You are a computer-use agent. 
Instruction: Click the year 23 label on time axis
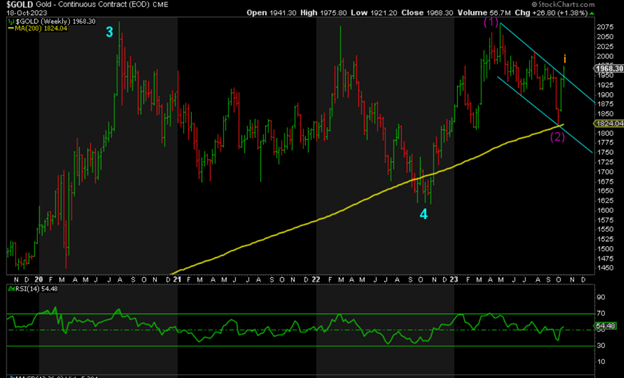click(x=454, y=279)
